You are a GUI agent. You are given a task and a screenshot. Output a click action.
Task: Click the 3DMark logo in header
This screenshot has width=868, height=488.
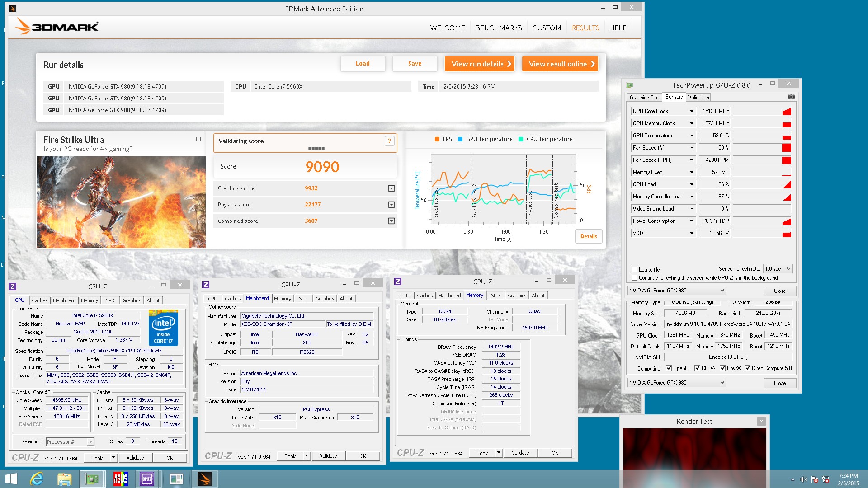(57, 26)
